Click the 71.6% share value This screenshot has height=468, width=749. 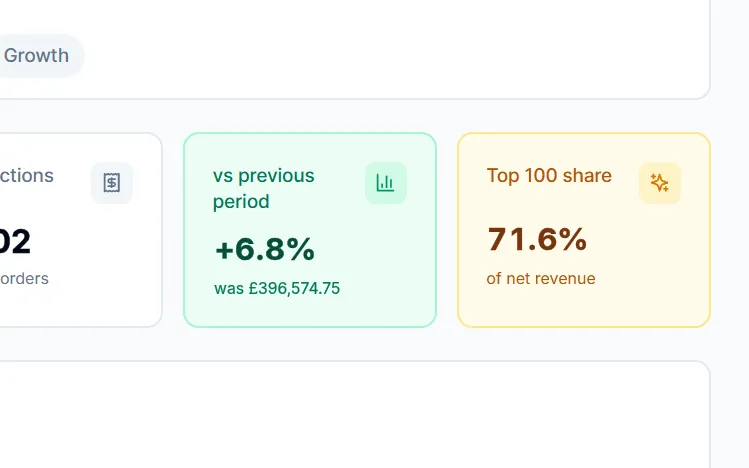pyautogui.click(x=537, y=239)
